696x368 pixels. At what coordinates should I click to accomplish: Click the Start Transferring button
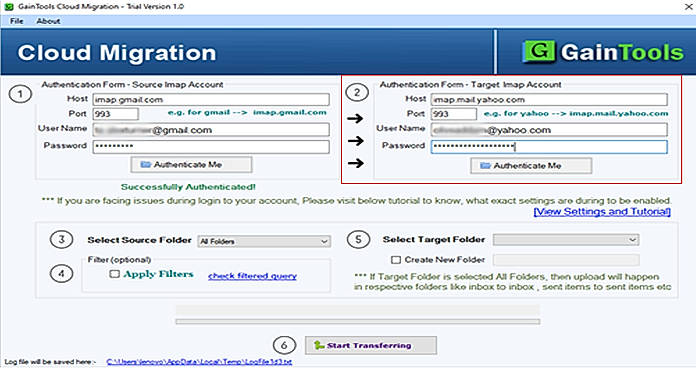[x=371, y=345]
